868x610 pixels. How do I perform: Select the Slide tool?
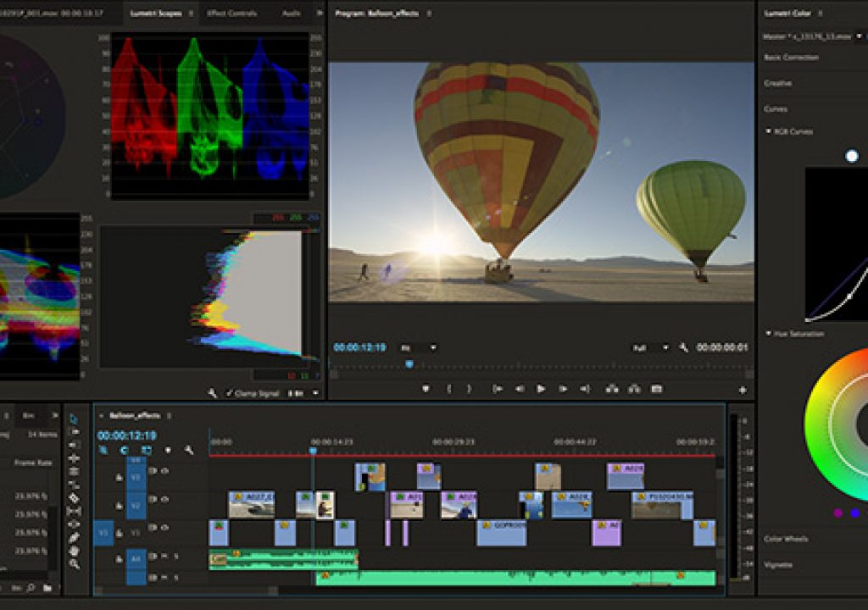coord(75,524)
